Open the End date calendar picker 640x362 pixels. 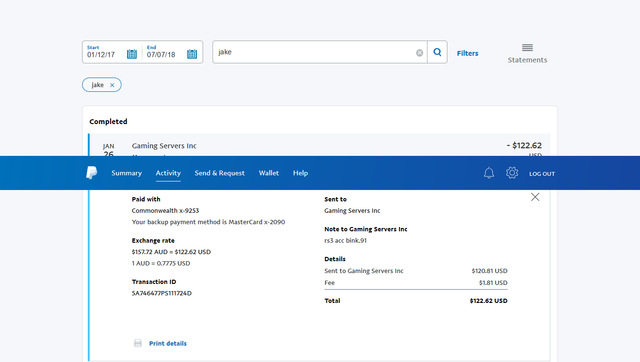(x=192, y=54)
